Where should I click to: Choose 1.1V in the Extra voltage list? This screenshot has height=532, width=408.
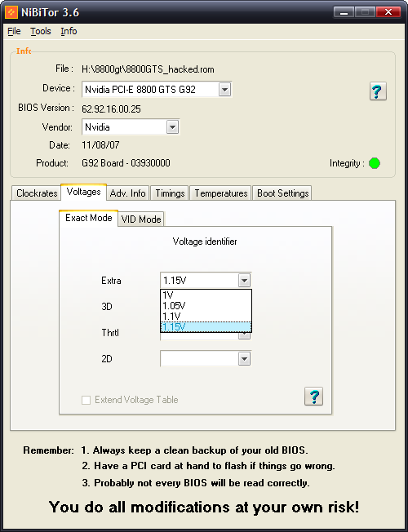point(206,317)
